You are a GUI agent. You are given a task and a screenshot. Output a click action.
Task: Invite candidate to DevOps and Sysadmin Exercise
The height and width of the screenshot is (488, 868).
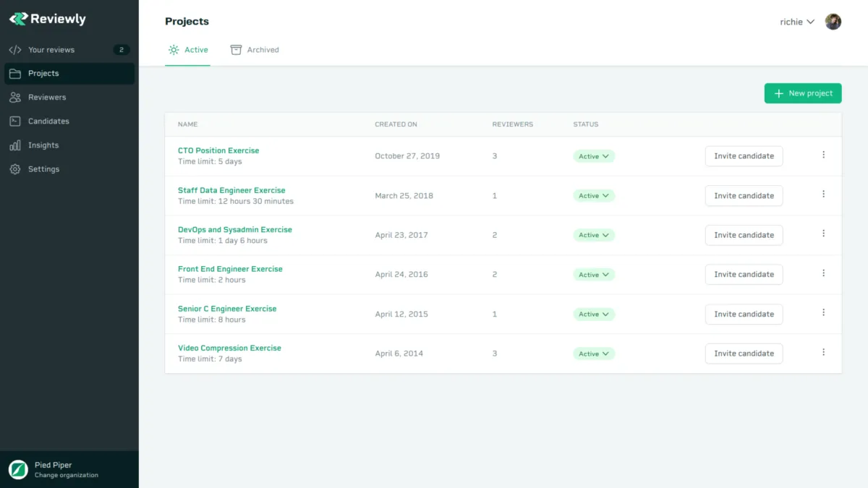[x=744, y=235]
